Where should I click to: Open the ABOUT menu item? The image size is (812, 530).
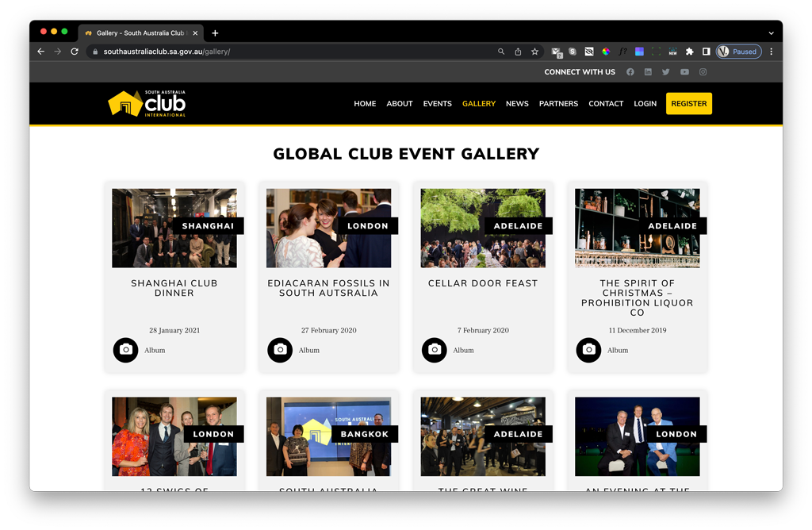pyautogui.click(x=400, y=104)
